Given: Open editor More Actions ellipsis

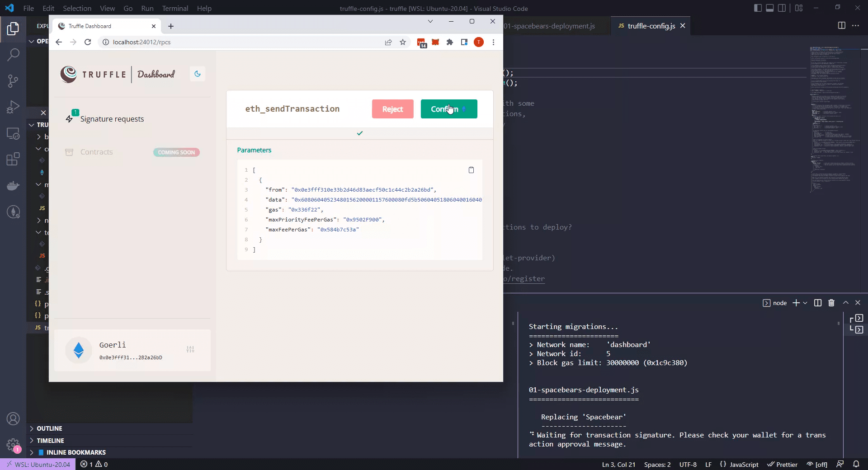Looking at the screenshot, I should coord(855,26).
